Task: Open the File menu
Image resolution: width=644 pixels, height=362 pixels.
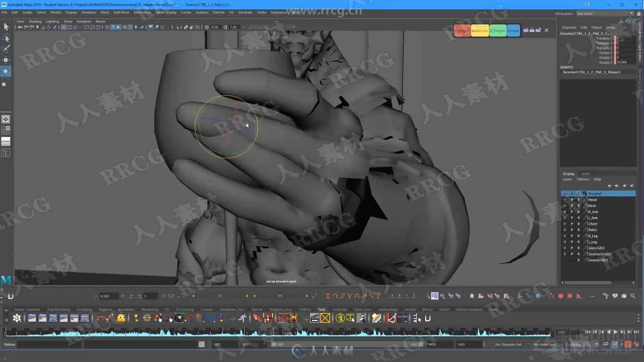Action: point(4,12)
